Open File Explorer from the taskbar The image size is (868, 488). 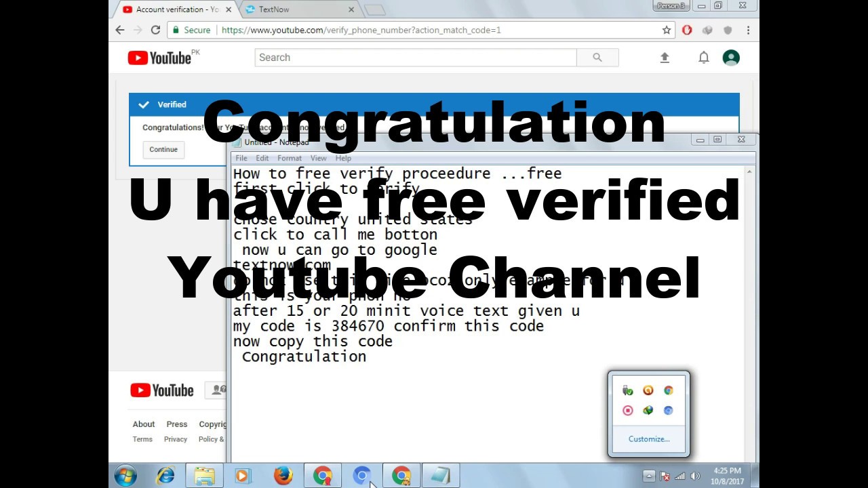(x=204, y=476)
